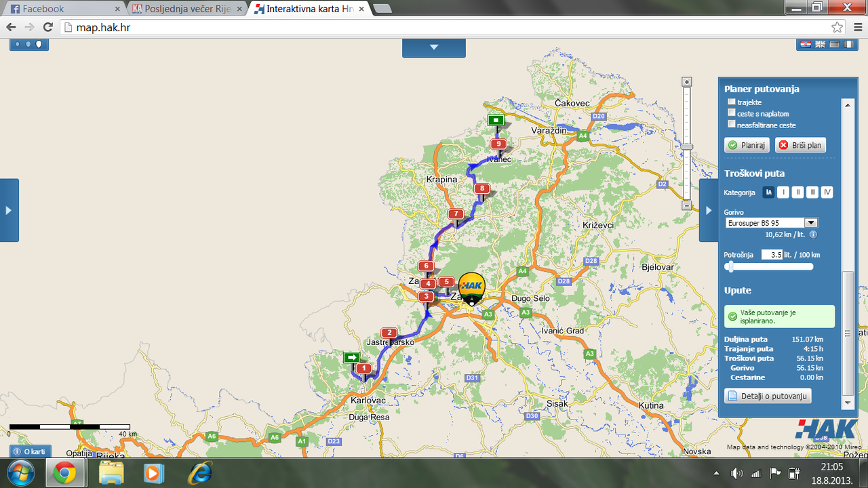Open the Chrome menu icon

856,27
